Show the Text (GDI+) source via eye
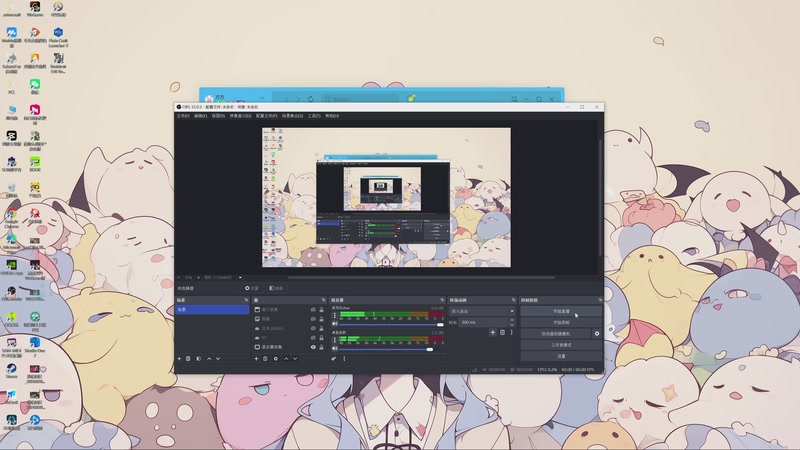Viewport: 800px width, 450px height. tap(313, 329)
